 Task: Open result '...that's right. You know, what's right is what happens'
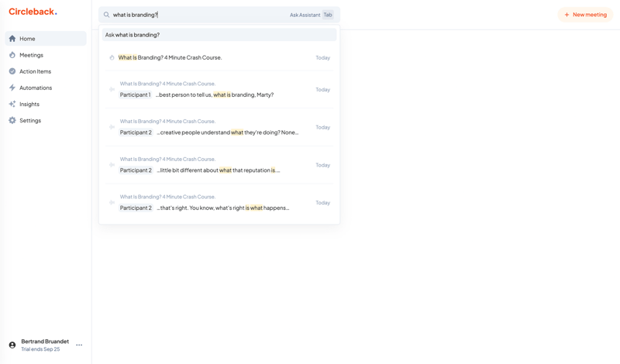click(x=219, y=202)
